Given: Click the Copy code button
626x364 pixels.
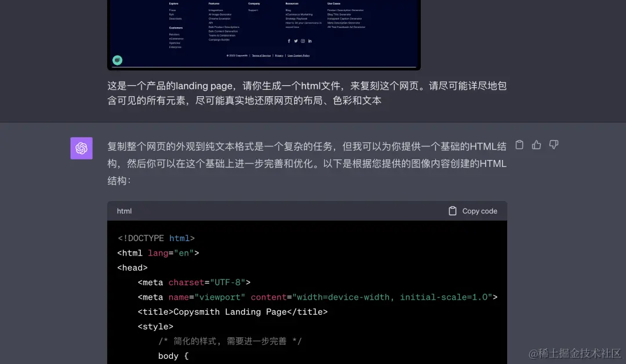Looking at the screenshot, I should pyautogui.click(x=472, y=210).
